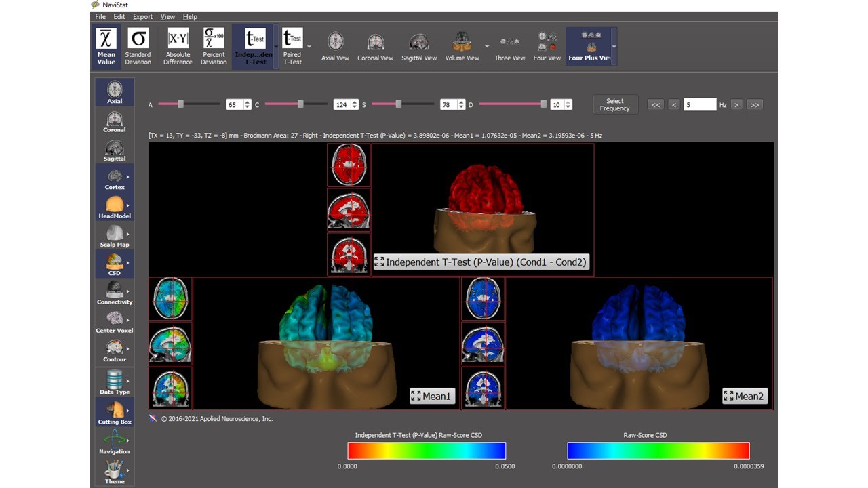This screenshot has height=488, width=868.
Task: Open the File menu
Action: click(x=100, y=16)
